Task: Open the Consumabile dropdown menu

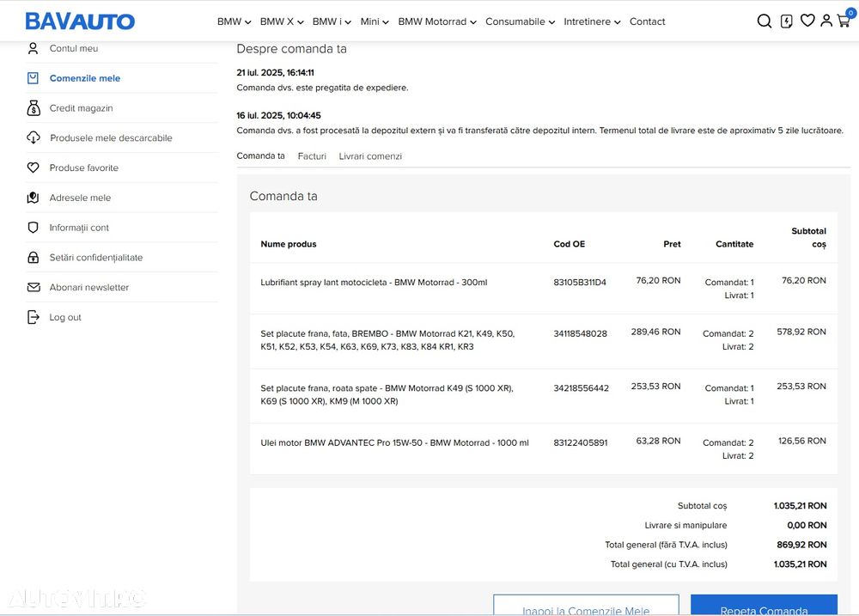Action: point(520,21)
